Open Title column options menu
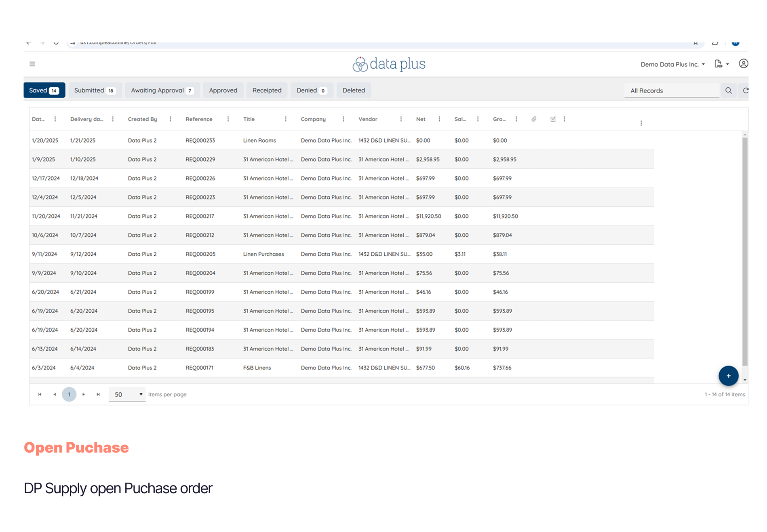Viewport: 767px width, 532px height. point(286,119)
